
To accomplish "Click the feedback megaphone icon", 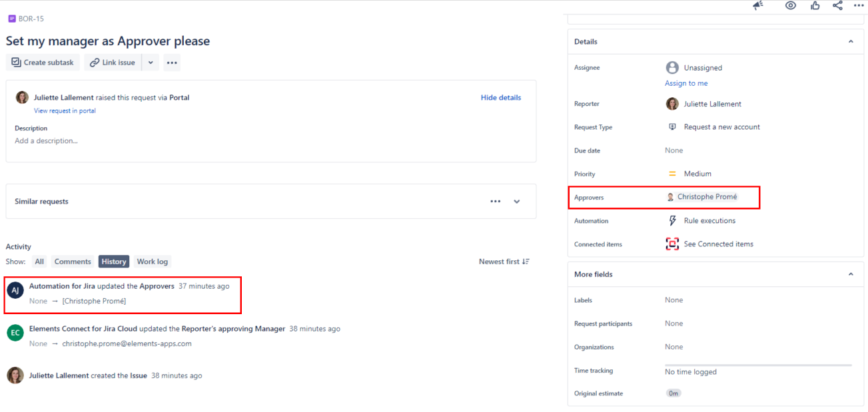I will tap(757, 5).
